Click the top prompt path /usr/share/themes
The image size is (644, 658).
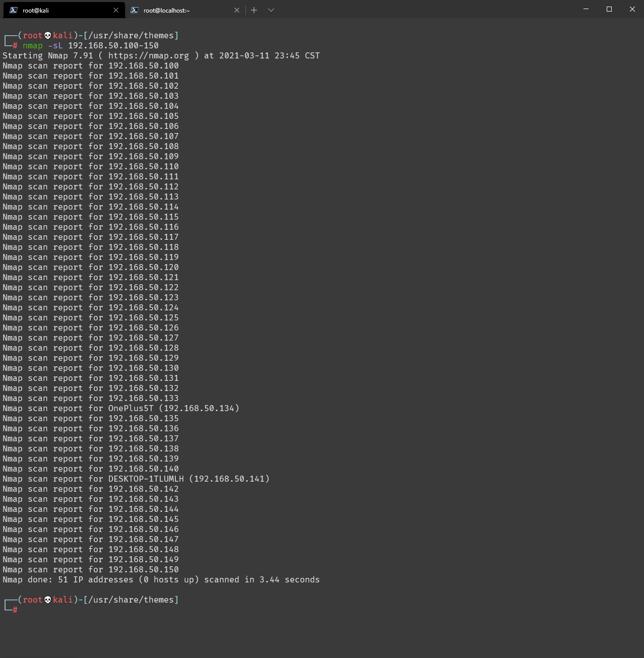(131, 35)
